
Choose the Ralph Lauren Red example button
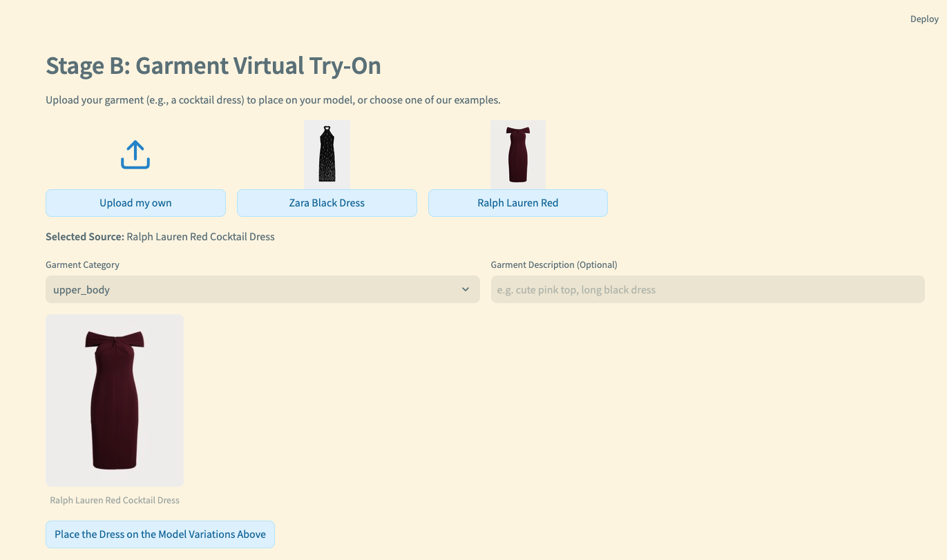click(518, 203)
